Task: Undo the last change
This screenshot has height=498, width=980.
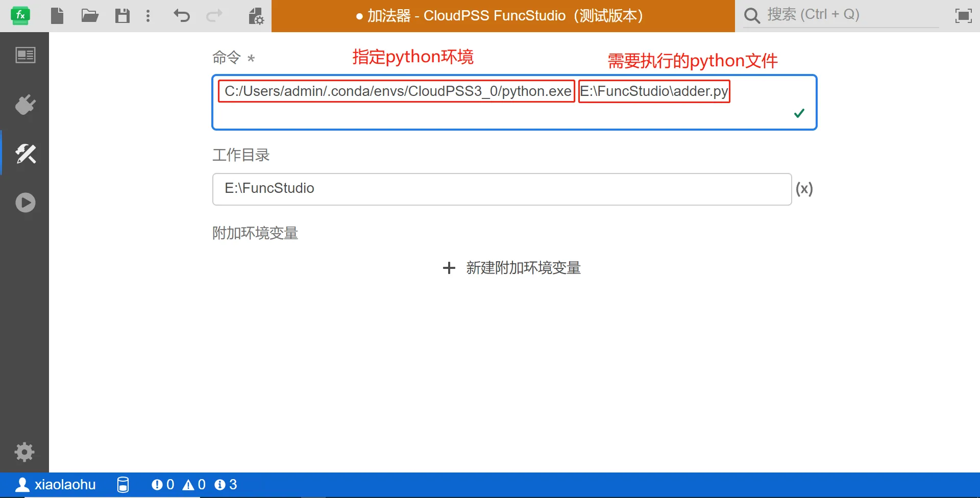Action: click(181, 16)
